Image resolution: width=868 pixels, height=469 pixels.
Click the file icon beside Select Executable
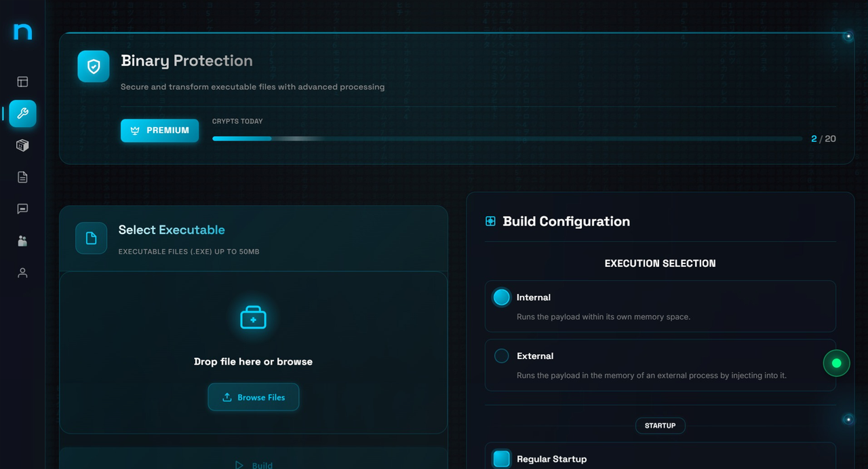(x=91, y=238)
